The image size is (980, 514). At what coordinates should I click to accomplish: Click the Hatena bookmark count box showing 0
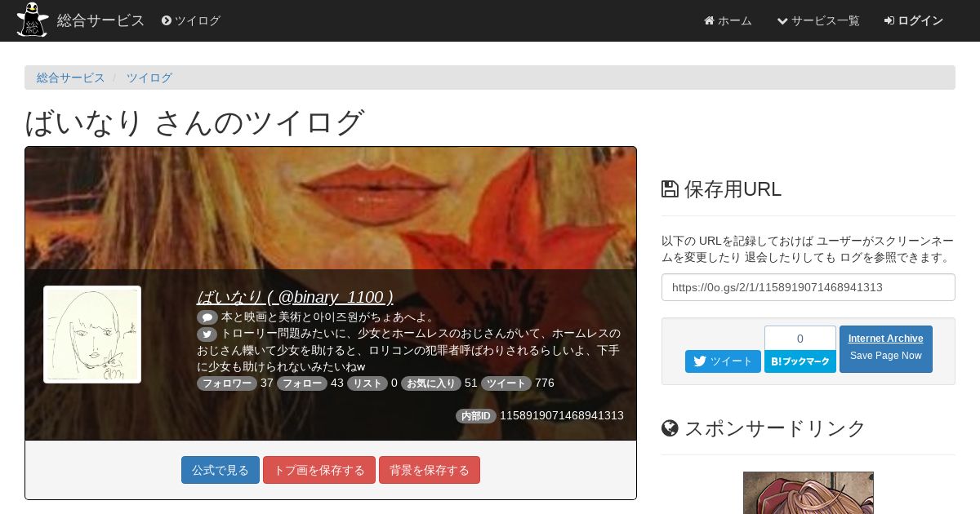[x=800, y=338]
